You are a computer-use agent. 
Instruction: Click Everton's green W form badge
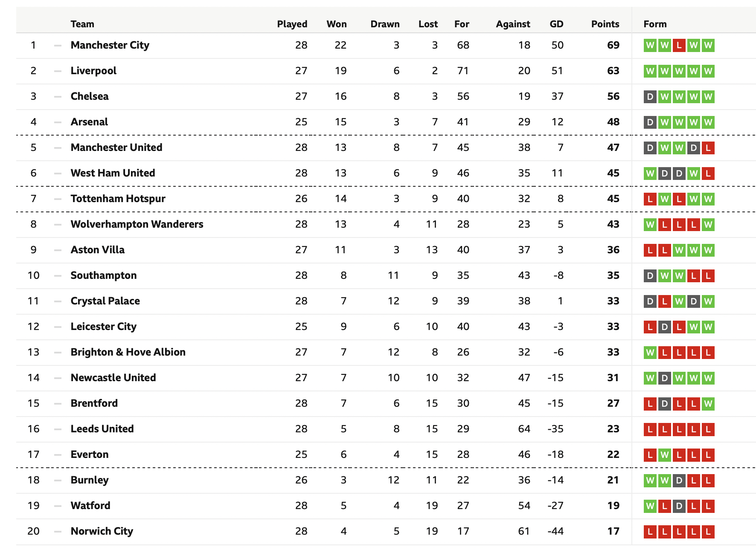[x=664, y=454]
